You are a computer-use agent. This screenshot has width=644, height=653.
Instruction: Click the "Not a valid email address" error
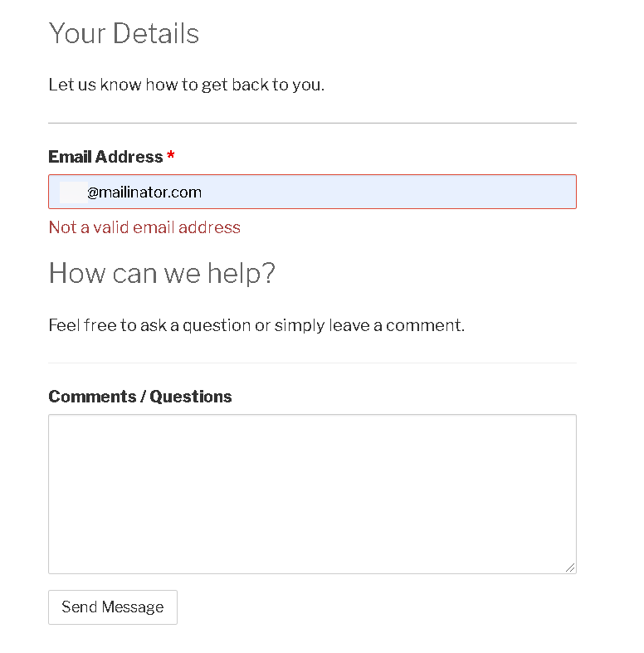[x=144, y=227]
